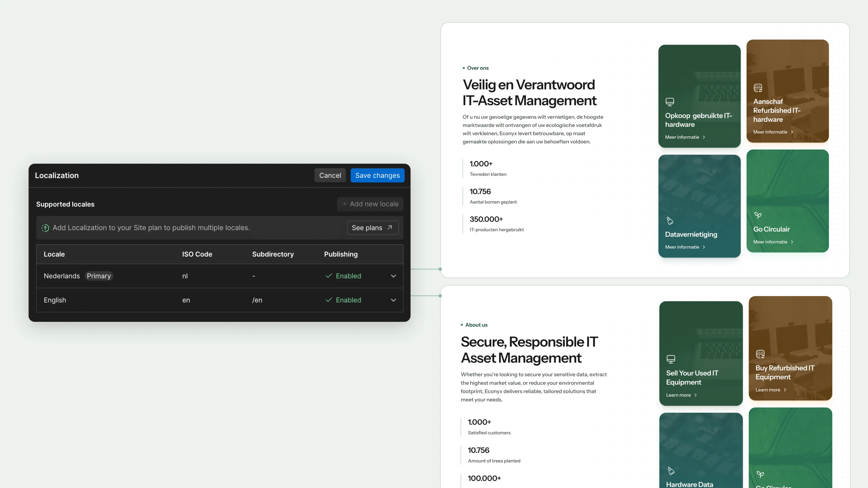Select the Primary badge next to Nederlands
Image resolution: width=868 pixels, height=488 pixels.
(99, 276)
